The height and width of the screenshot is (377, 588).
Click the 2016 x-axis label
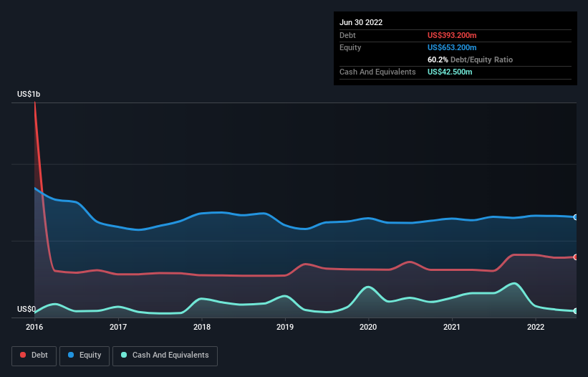tap(34, 327)
